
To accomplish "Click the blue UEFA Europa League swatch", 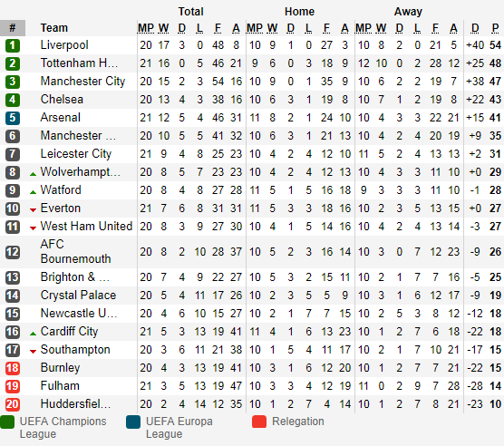I will (x=133, y=422).
